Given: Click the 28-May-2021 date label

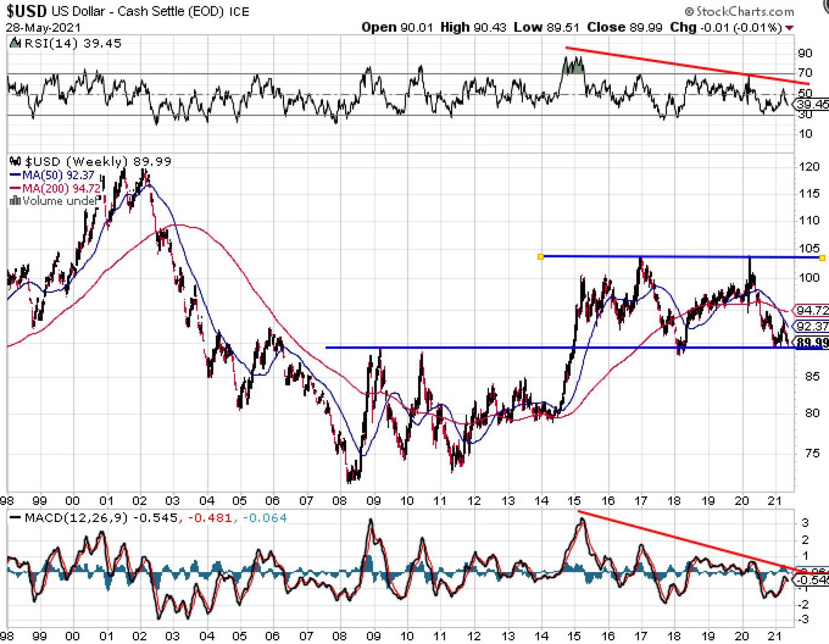Looking at the screenshot, I should point(43,27).
